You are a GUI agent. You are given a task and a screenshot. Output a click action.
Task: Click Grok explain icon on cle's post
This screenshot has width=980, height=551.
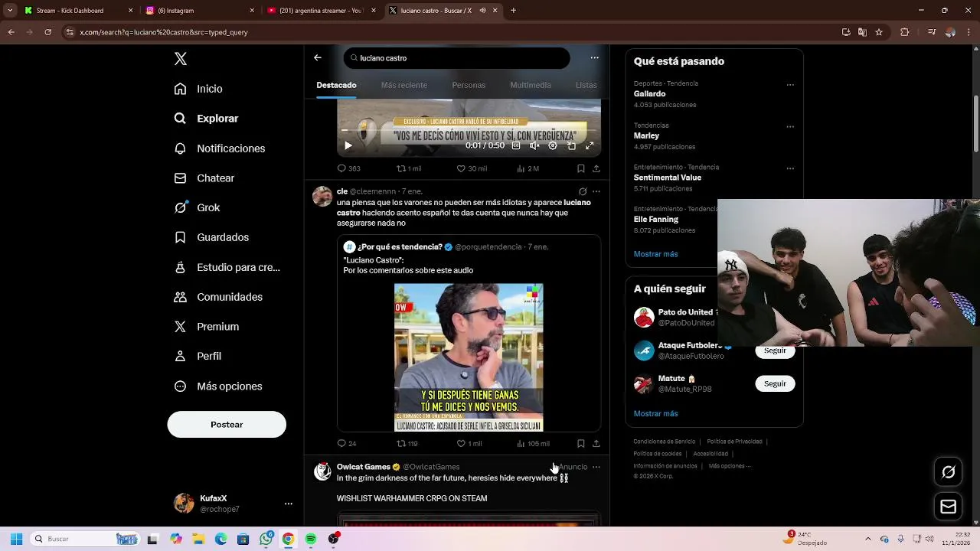tap(583, 191)
